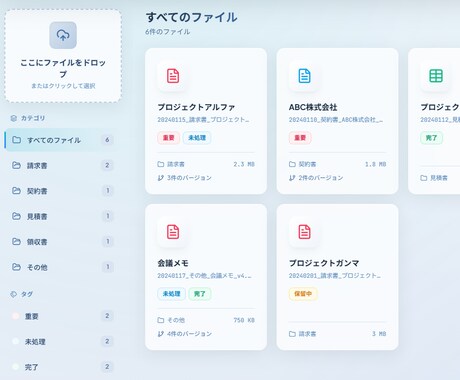
Task: Click color dot next to 未処理 tag
Action: pyautogui.click(x=15, y=341)
